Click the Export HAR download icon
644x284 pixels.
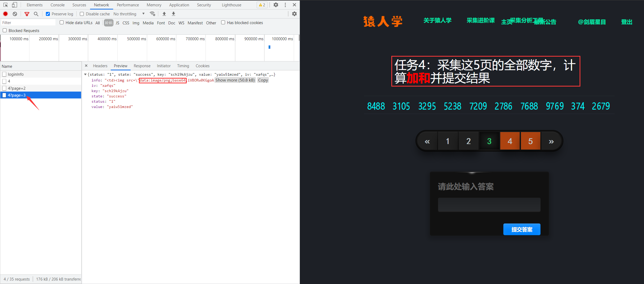(x=173, y=14)
